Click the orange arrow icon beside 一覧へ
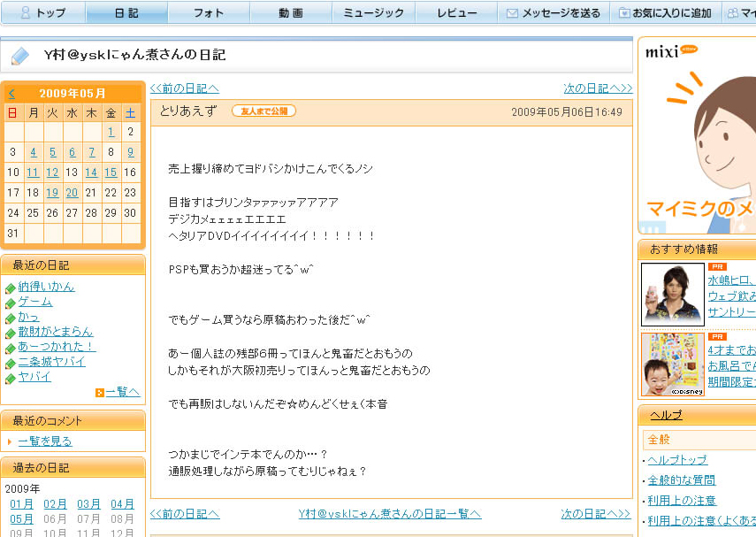The width and height of the screenshot is (756, 537). click(x=100, y=392)
